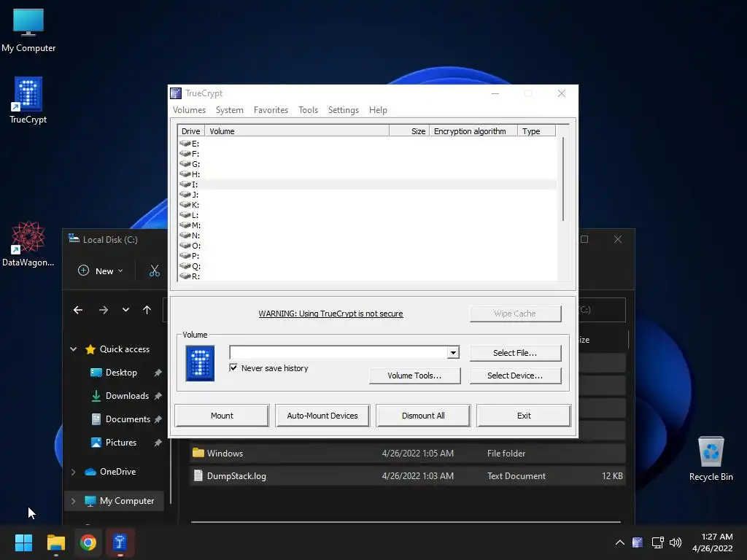Open Downloads in Quick access

pyautogui.click(x=127, y=396)
